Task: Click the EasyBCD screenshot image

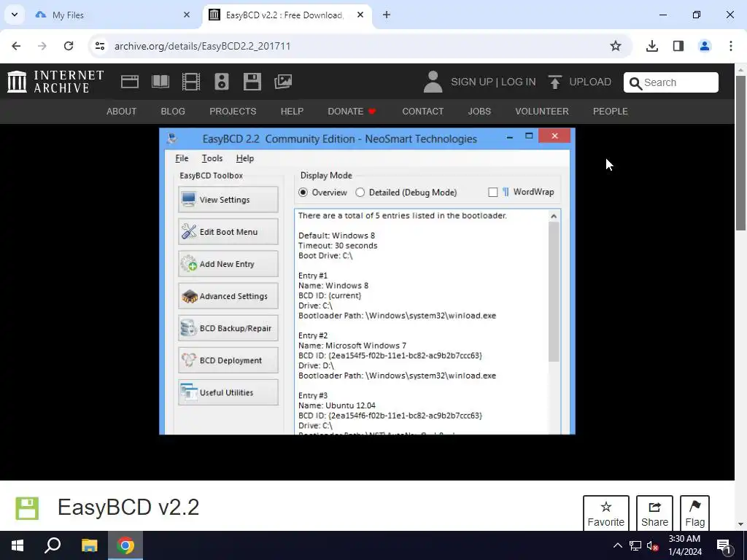Action: pos(368,281)
